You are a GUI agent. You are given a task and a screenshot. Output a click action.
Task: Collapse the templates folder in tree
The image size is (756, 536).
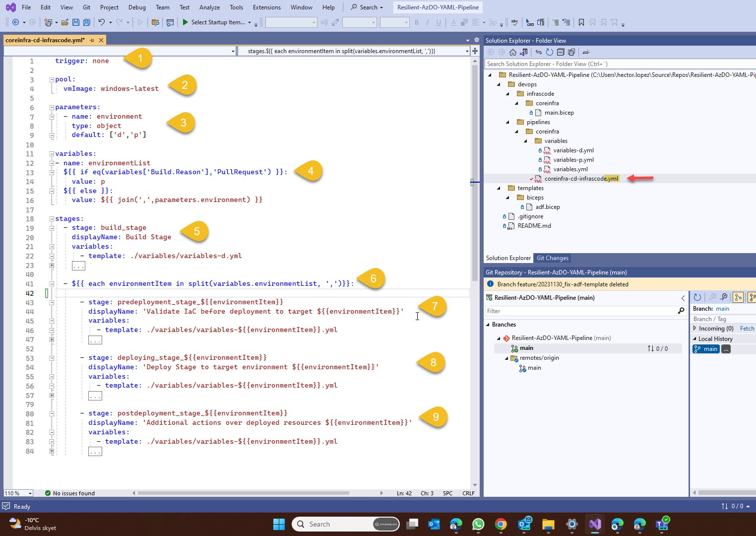tap(499, 188)
